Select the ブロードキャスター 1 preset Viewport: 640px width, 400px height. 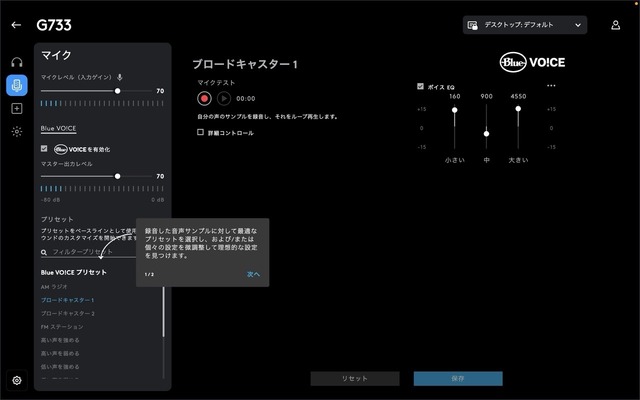click(67, 300)
